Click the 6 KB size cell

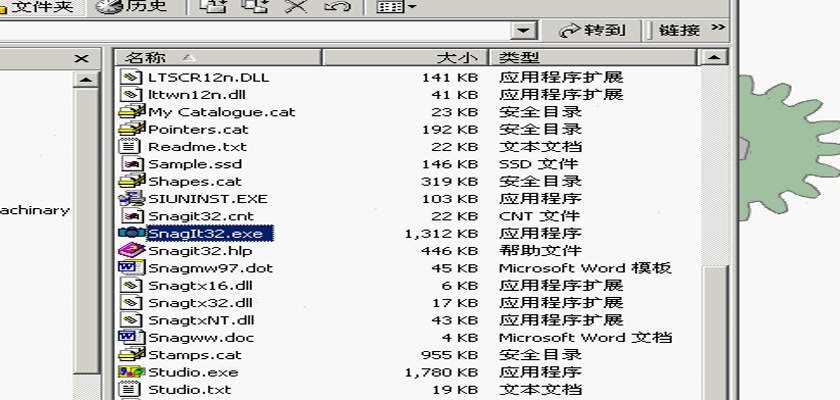[x=460, y=285]
